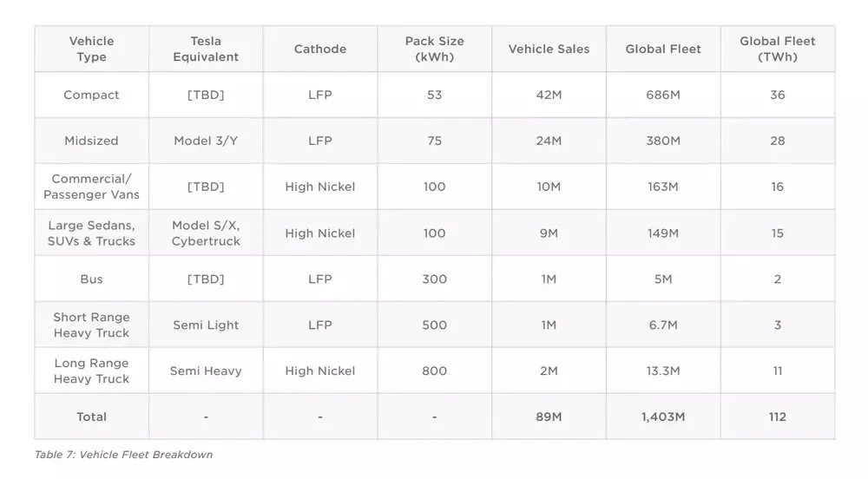
Task: Select the "89M" total vehicle sales cell
Action: click(x=549, y=417)
